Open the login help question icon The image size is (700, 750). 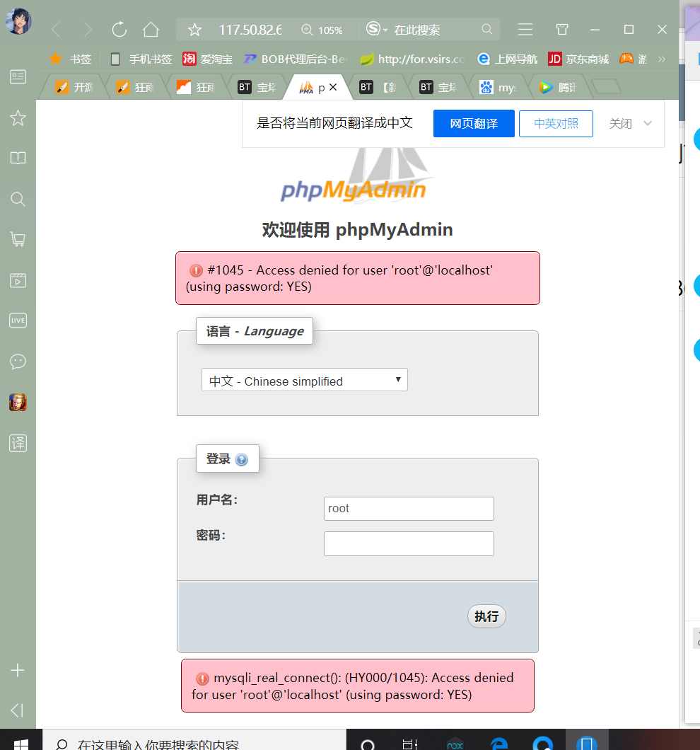click(x=242, y=460)
